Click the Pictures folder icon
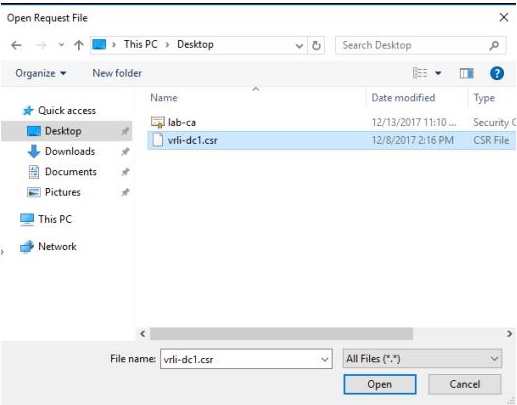 pyautogui.click(x=34, y=192)
